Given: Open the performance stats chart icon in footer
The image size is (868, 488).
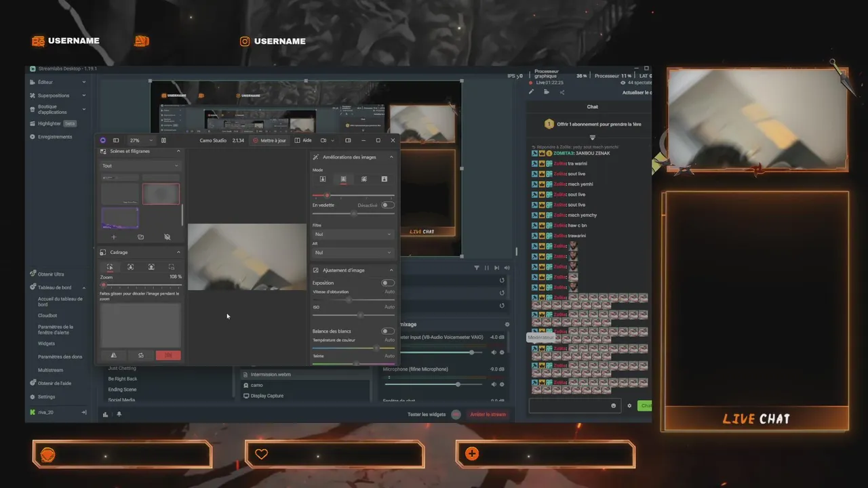Looking at the screenshot, I should [x=105, y=414].
